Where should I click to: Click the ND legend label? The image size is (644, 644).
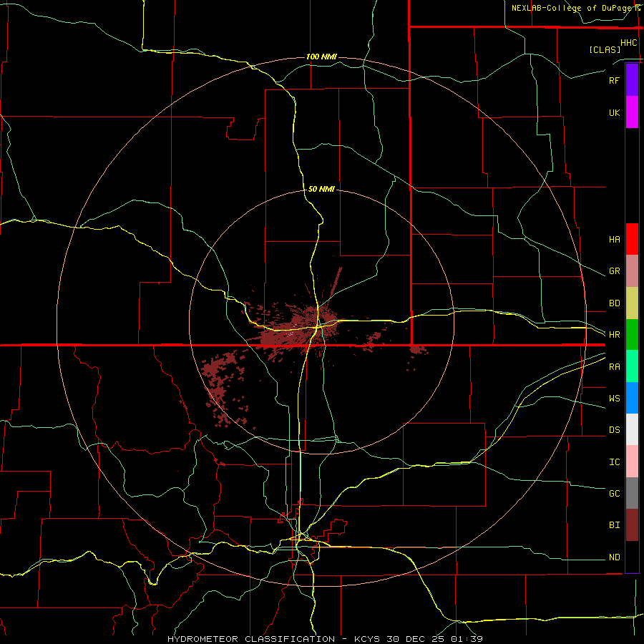click(614, 557)
